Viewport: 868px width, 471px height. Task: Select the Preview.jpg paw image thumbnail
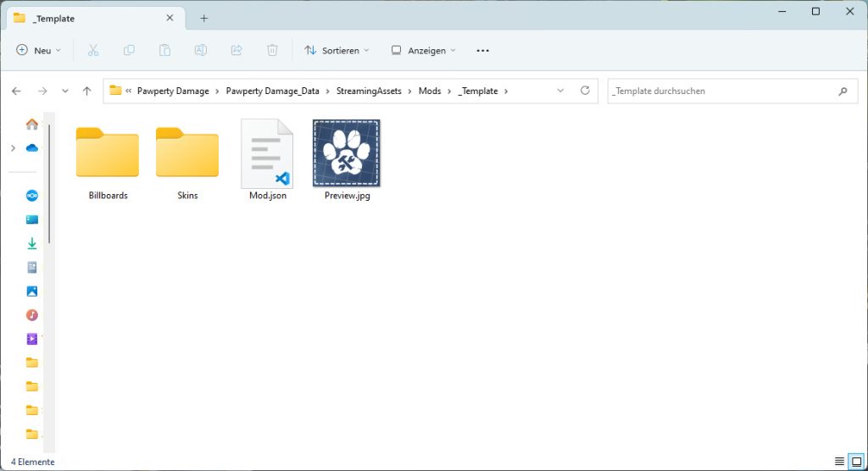(x=347, y=152)
